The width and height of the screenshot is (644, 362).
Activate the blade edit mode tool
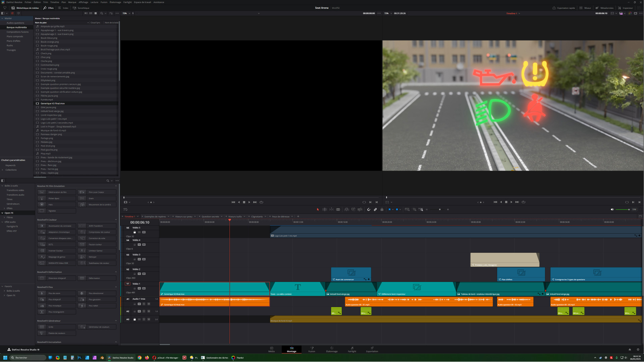[x=338, y=209]
